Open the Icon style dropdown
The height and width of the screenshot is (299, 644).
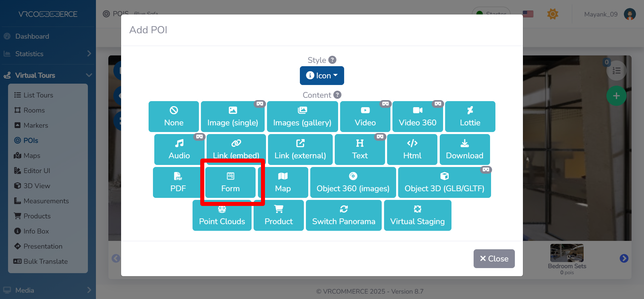pyautogui.click(x=322, y=76)
